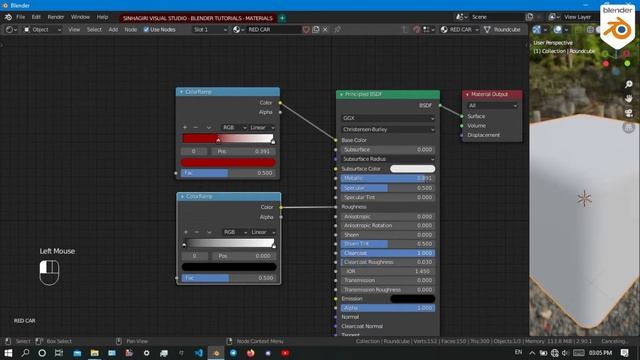Collapse the lower ColorRamp node
The width and height of the screenshot is (640, 360).
(182, 196)
